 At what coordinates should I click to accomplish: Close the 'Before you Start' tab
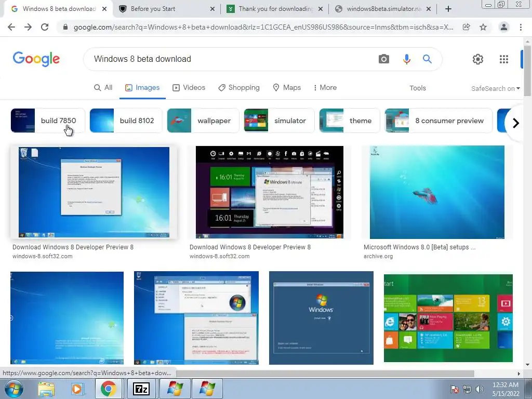click(x=212, y=9)
